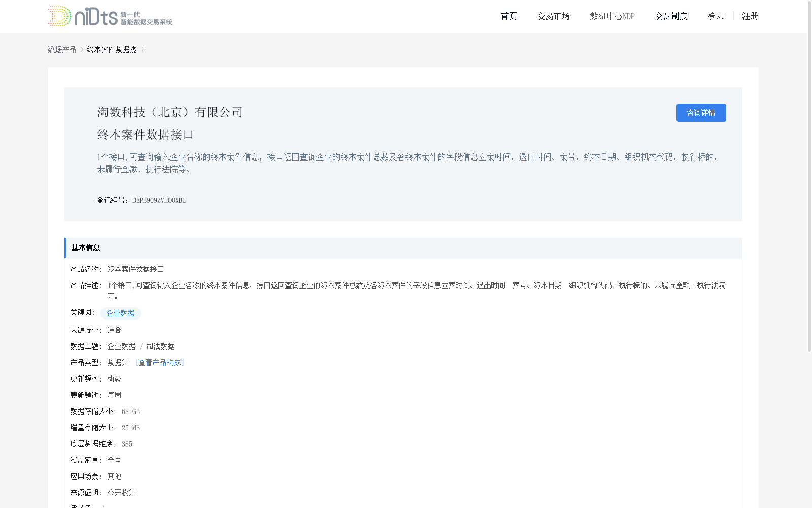Click the 68 GB storage value
The height and width of the screenshot is (508, 812).
pyautogui.click(x=130, y=411)
